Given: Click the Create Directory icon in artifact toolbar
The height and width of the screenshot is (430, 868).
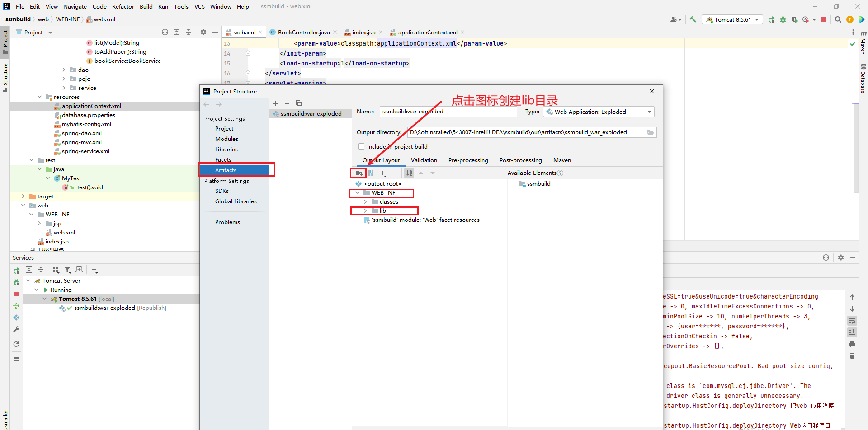Looking at the screenshot, I should pos(359,173).
